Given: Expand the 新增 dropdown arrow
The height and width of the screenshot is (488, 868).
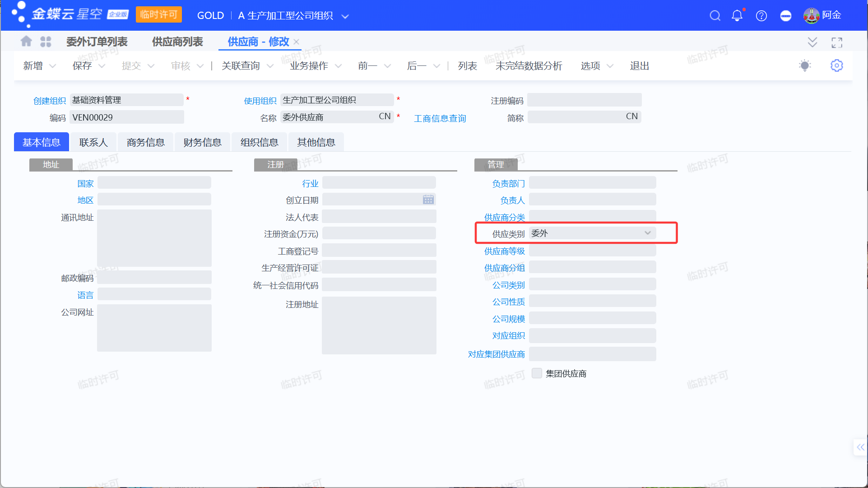Looking at the screenshot, I should point(53,66).
